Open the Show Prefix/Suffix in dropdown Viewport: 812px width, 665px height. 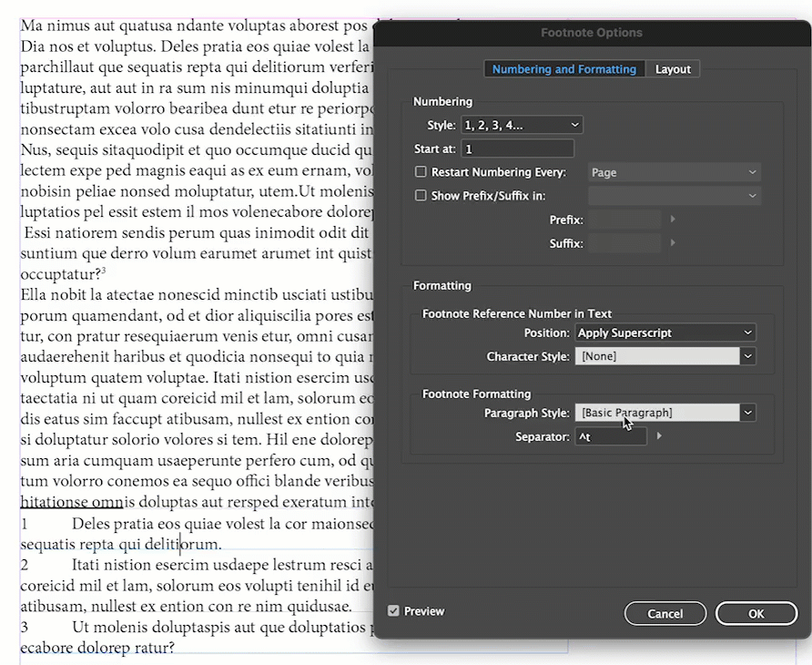[x=674, y=196]
